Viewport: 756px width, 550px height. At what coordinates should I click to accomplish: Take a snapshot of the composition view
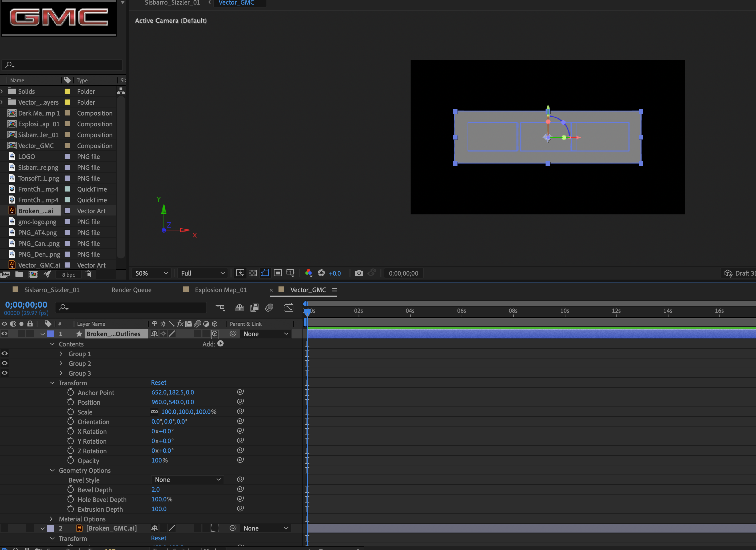[x=359, y=273]
